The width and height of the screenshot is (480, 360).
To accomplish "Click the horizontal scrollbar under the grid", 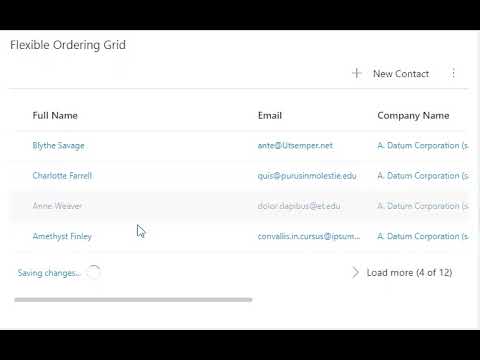I will [133, 300].
